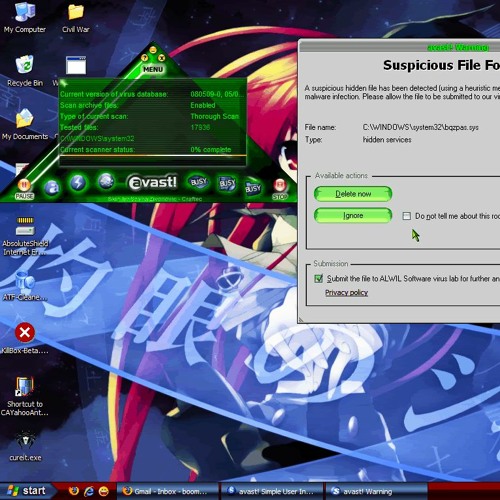Click the avast! scan progress bar
500x500 pixels.
pos(153,156)
